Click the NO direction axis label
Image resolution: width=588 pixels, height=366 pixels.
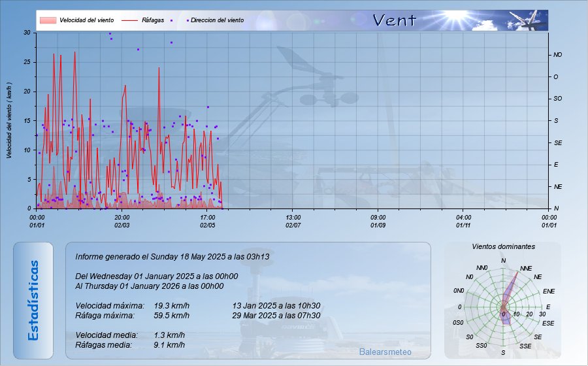tap(558, 55)
